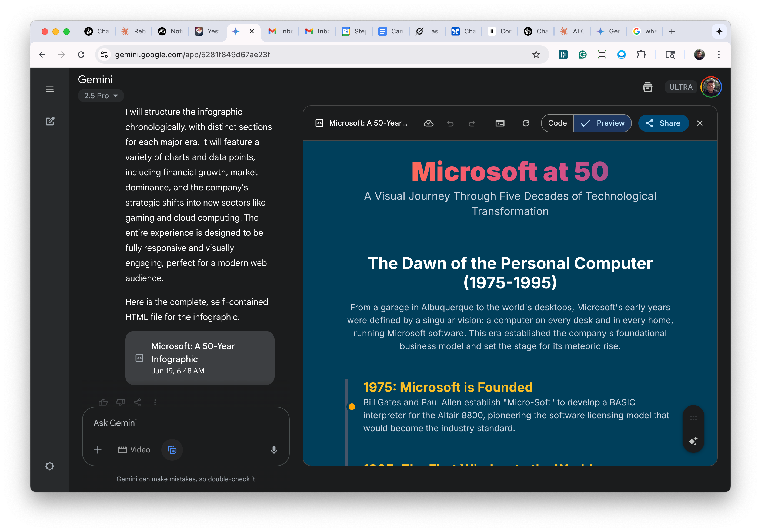Start a new chat with the pencil icon
Viewport: 761px width, 532px height.
pos(50,121)
